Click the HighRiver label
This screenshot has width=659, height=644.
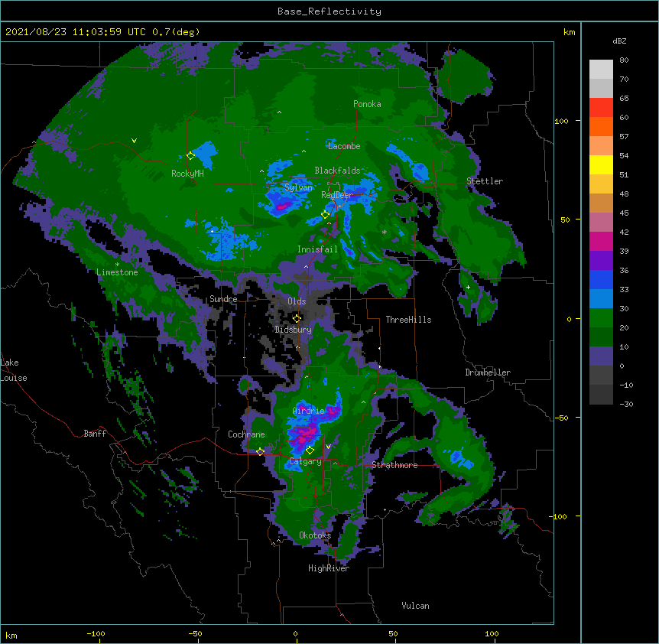pos(329,568)
